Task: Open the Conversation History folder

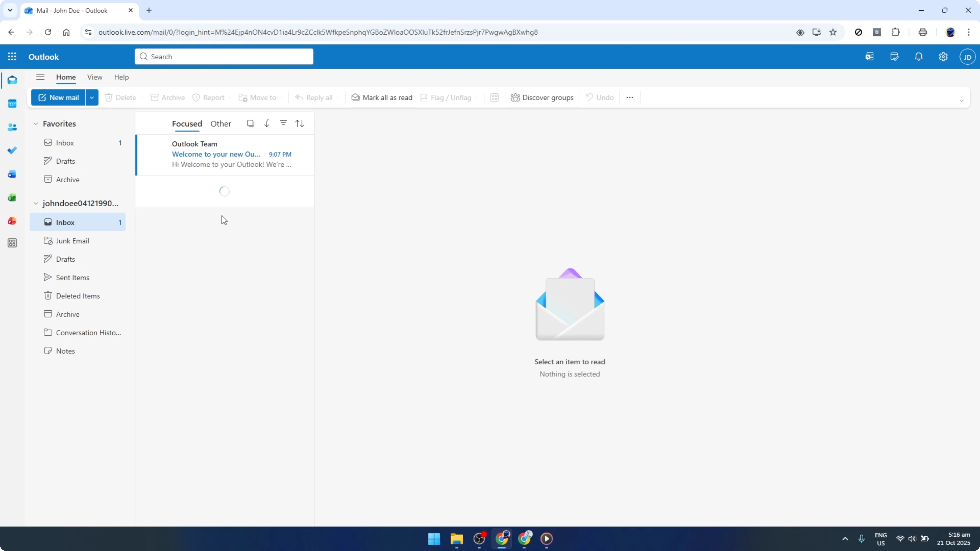Action: point(78,333)
